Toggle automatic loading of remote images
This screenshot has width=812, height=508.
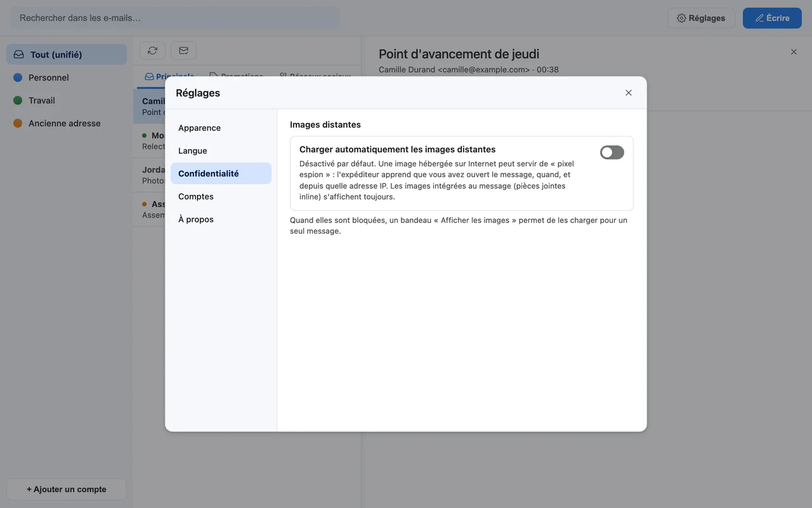[x=612, y=152]
